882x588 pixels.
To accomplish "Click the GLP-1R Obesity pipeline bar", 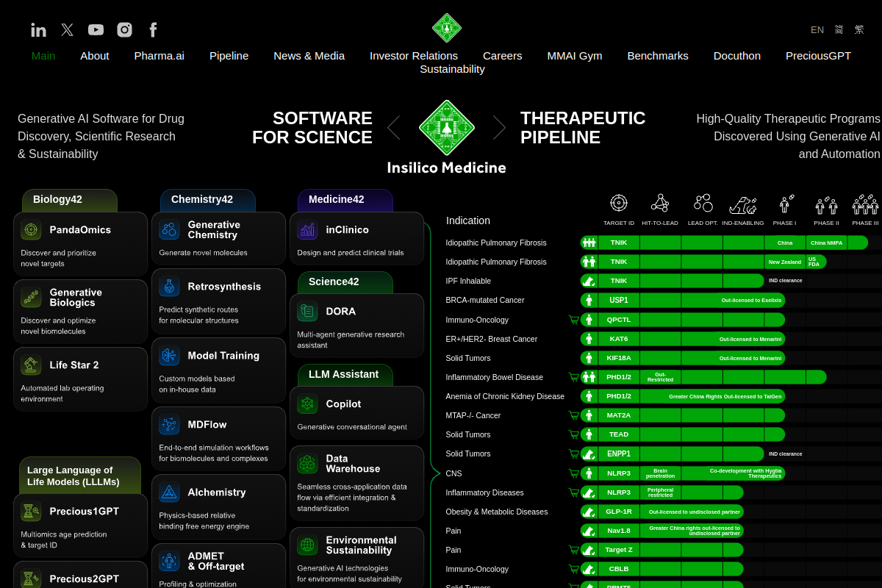I will pos(662,512).
